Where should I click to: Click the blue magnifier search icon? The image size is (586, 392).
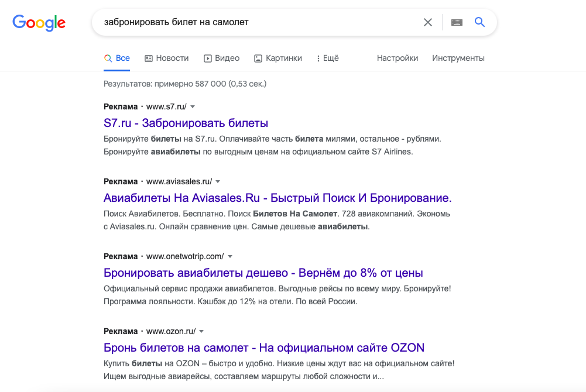(479, 22)
